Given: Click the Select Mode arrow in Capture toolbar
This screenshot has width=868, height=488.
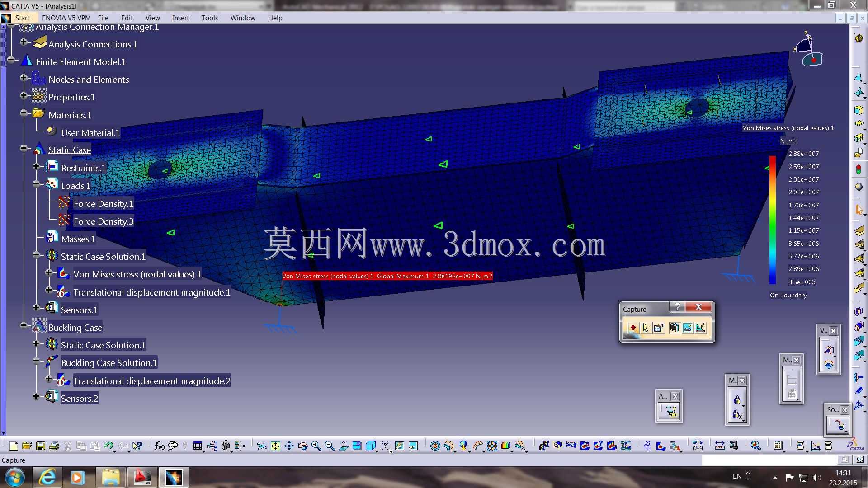Looking at the screenshot, I should pos(646,328).
